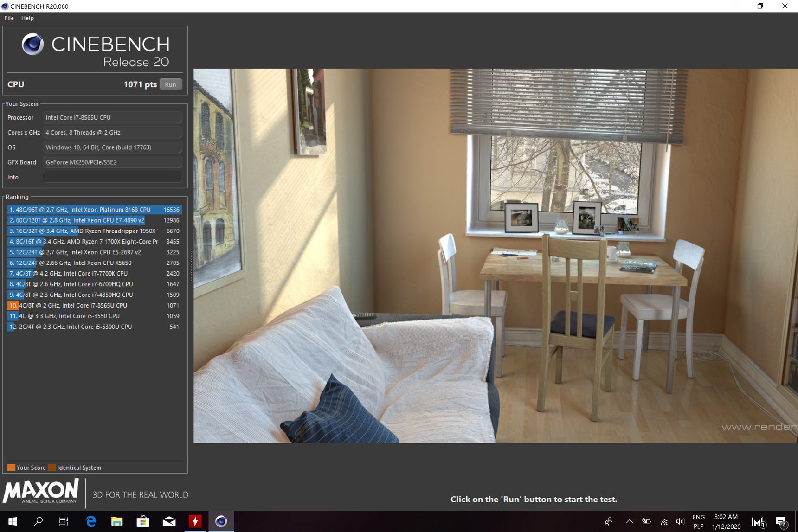Select ranking row Xeon Platinum 8168 CPU

(94, 210)
